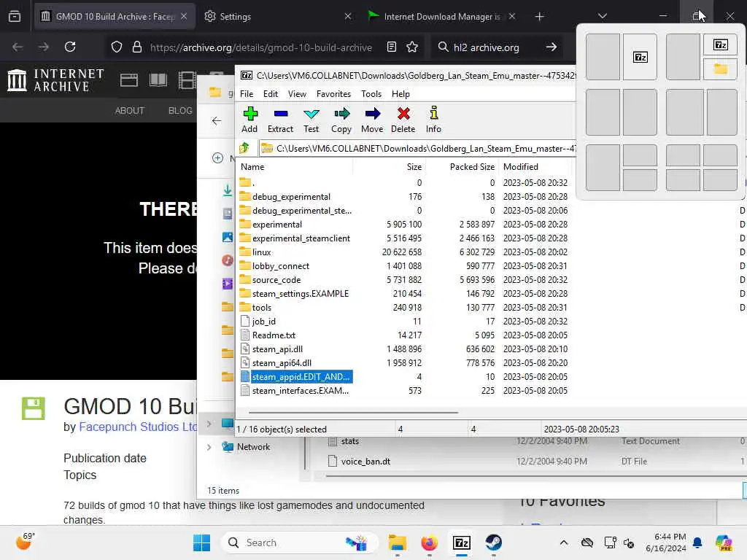747x560 pixels.
Task: Toggle reader view icon
Action: tap(392, 47)
